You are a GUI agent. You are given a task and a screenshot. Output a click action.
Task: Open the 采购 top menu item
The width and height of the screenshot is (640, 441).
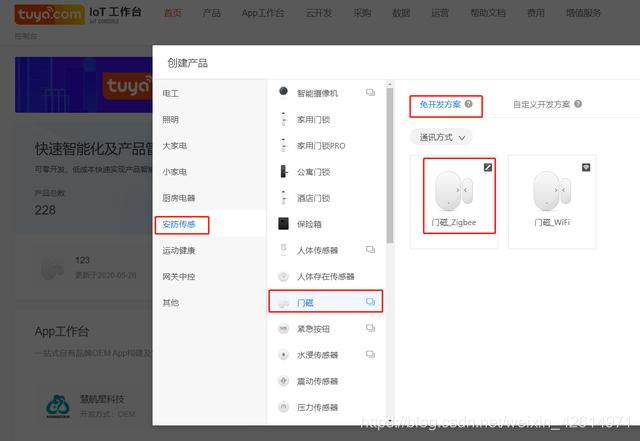point(362,13)
